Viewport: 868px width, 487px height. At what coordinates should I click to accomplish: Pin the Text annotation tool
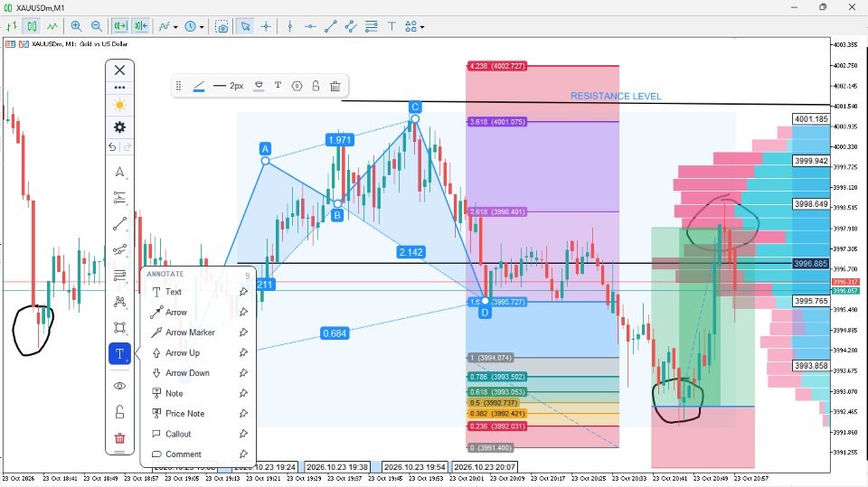(x=243, y=292)
